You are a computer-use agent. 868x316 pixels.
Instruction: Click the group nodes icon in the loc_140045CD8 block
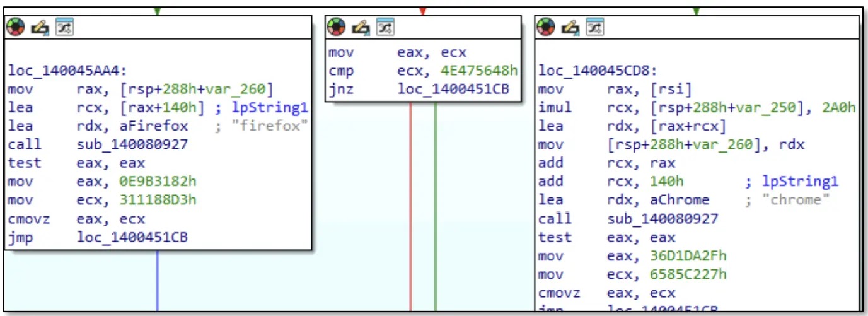594,26
